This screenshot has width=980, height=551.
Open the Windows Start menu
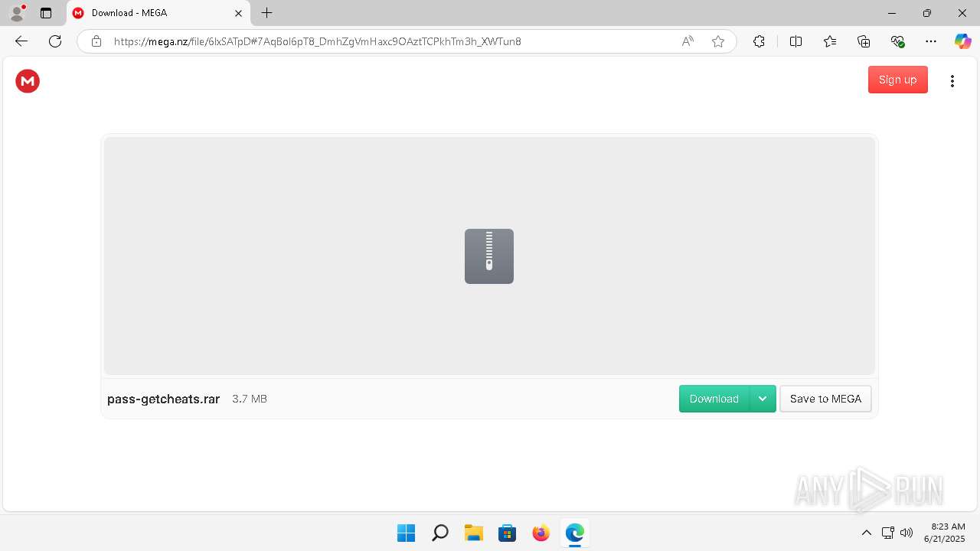(406, 533)
